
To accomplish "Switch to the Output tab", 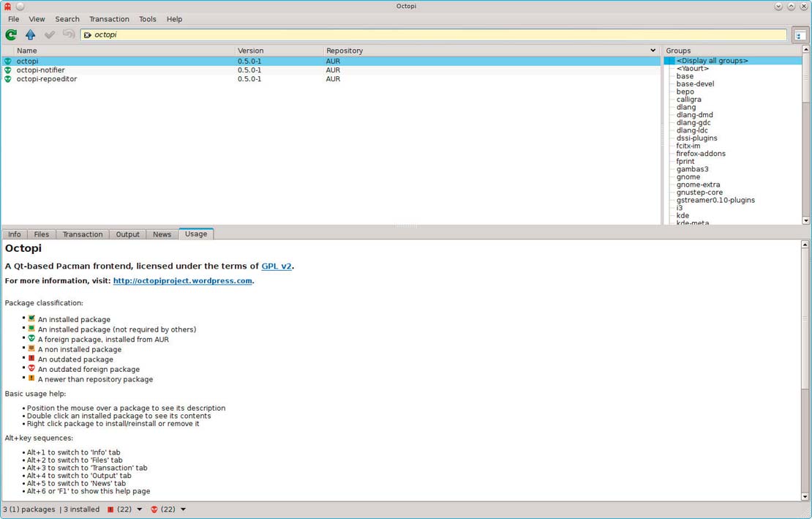I will coord(128,234).
